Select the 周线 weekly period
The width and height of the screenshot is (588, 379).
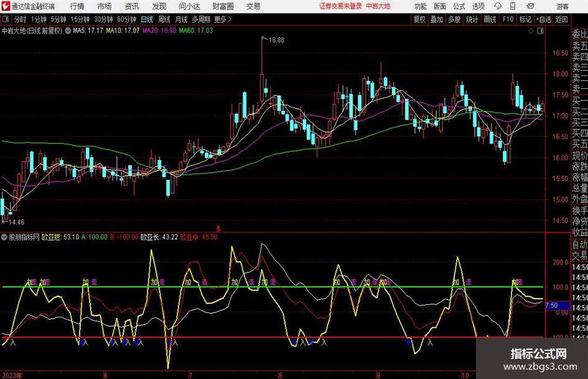point(164,19)
